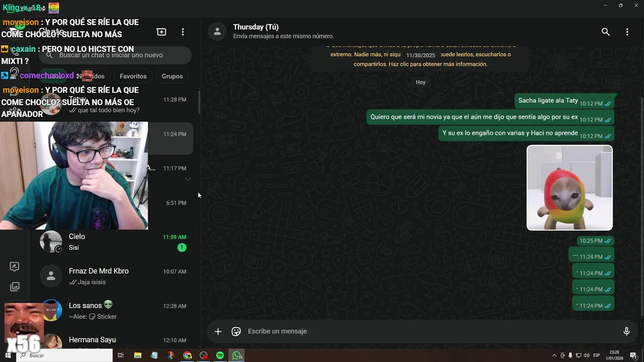Click the network icon in system tray
This screenshot has width=644, height=362.
tap(579, 355)
